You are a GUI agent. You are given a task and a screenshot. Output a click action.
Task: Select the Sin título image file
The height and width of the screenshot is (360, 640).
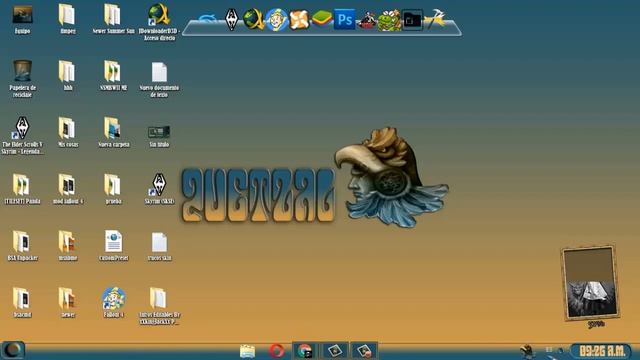159,132
